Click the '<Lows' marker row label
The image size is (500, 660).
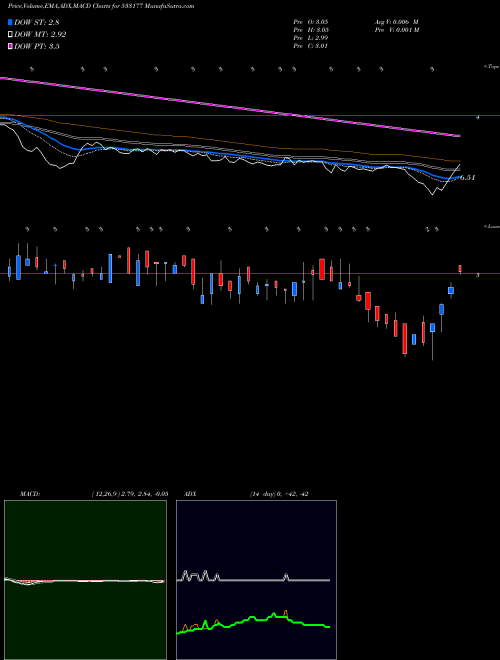coord(491,226)
